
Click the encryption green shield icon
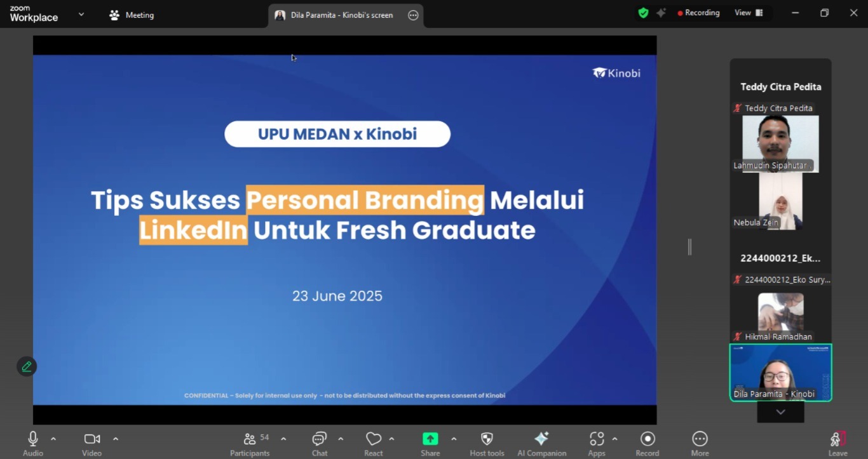coord(643,13)
